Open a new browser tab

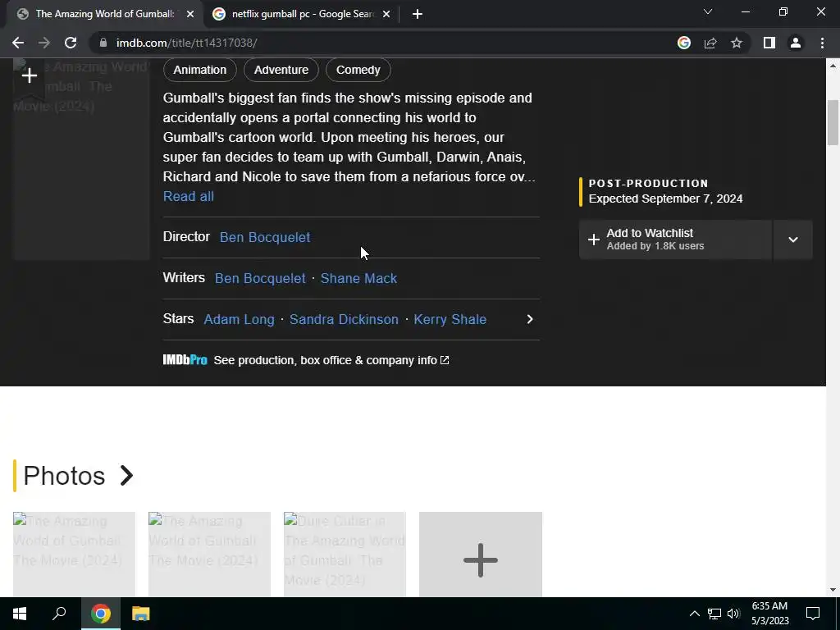418,14
